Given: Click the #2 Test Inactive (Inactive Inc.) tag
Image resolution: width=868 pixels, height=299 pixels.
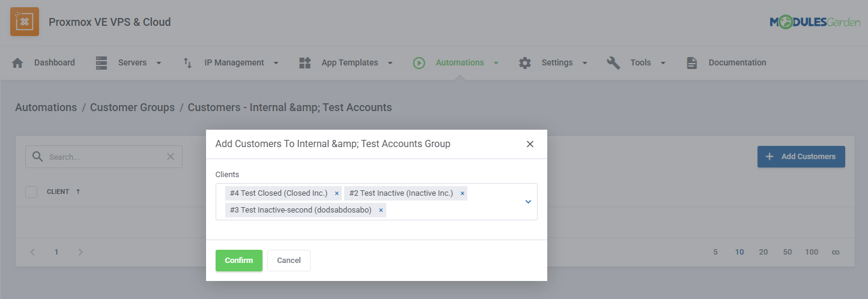Looking at the screenshot, I should 406,193.
